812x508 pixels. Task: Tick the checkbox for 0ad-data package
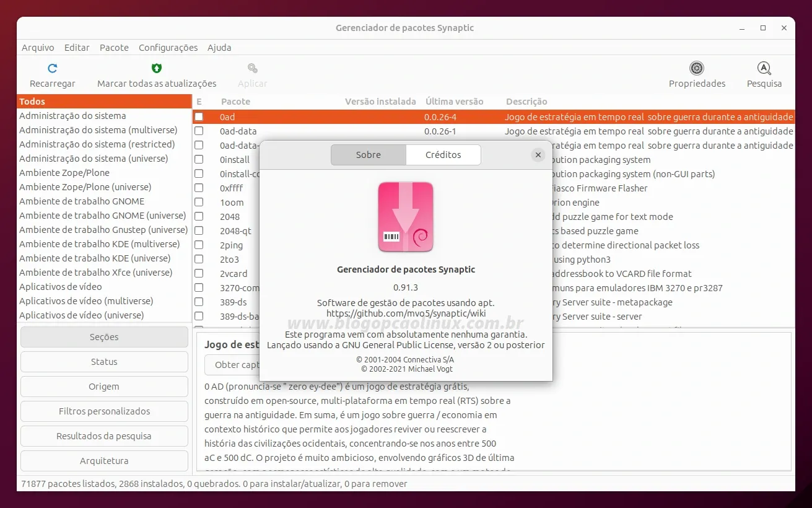(x=199, y=131)
